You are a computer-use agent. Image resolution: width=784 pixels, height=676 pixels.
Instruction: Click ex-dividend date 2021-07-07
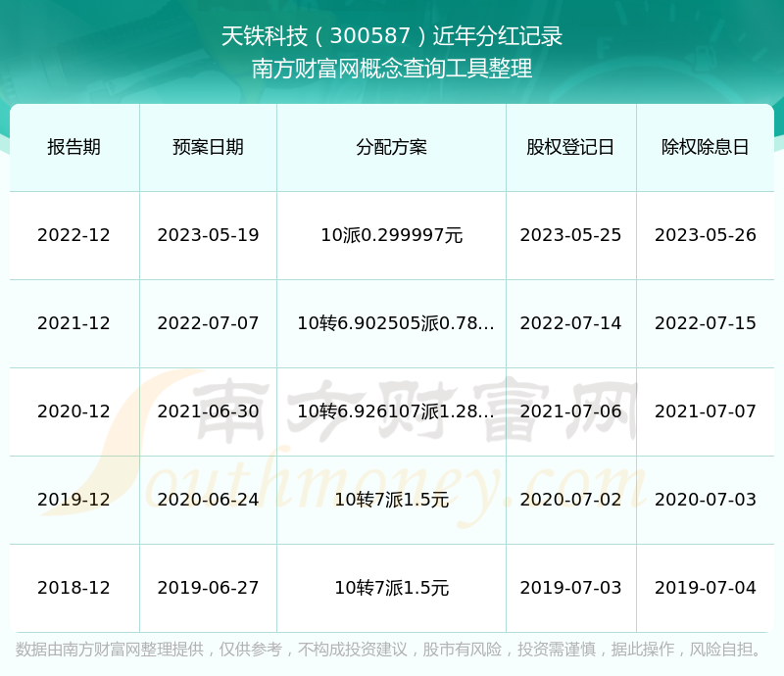(705, 411)
